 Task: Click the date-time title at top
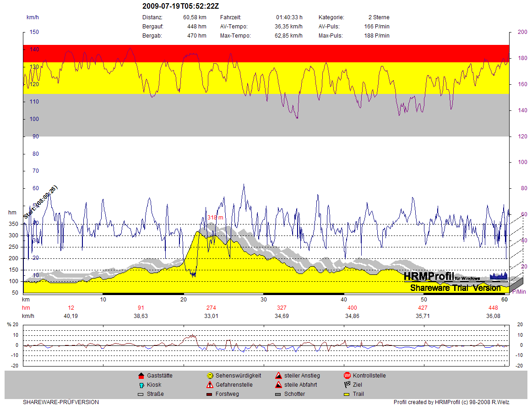click(x=180, y=6)
